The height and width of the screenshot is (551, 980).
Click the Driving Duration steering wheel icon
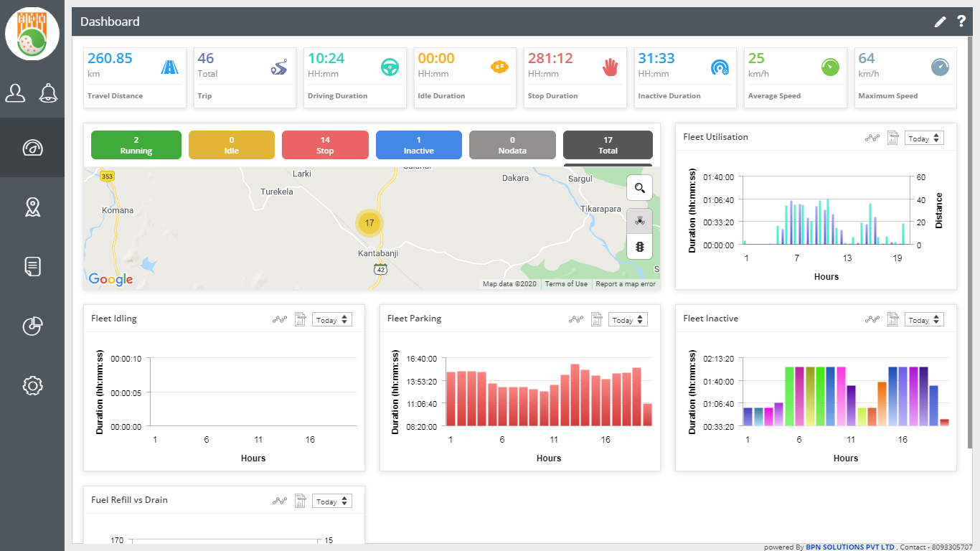390,67
